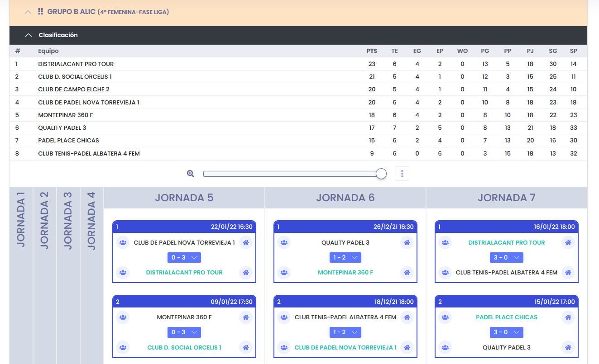The width and height of the screenshot is (599, 364).
Task: Click the zoom magnifier icon by the slider
Action: click(191, 174)
